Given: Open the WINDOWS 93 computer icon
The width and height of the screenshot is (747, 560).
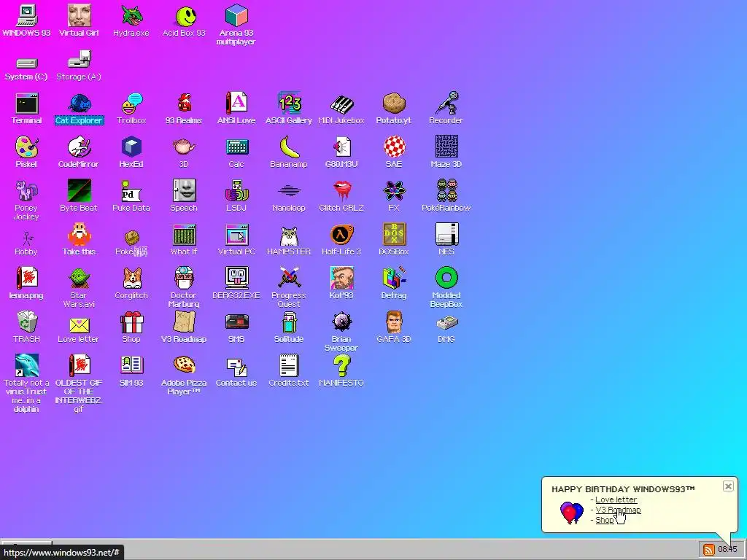Looking at the screenshot, I should [x=26, y=16].
